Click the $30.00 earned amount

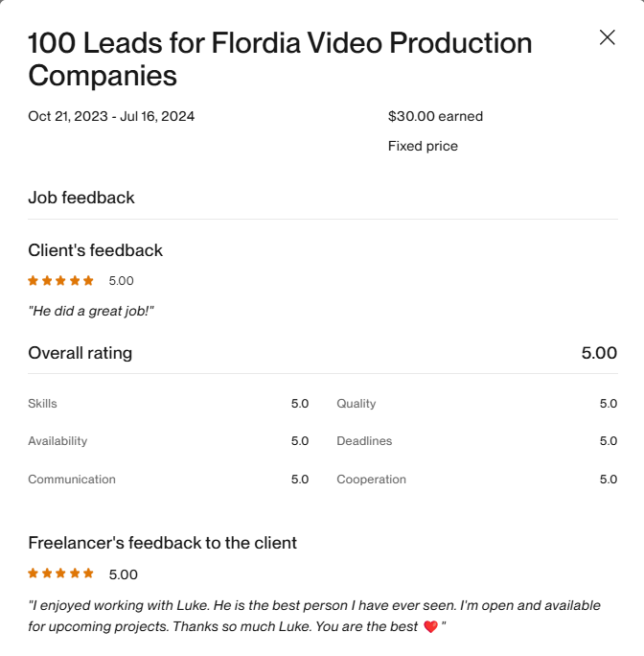(435, 116)
